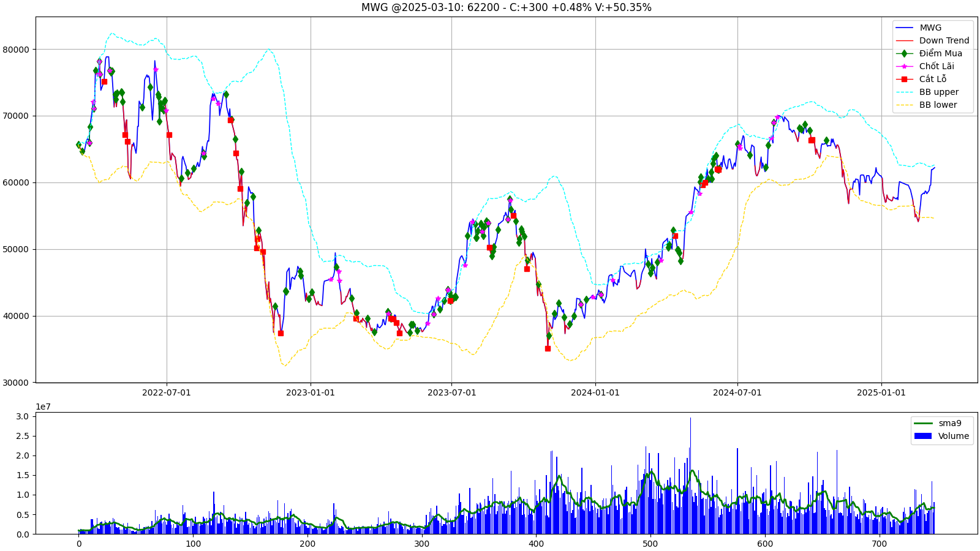Click the 2025-01-01 date label
The image size is (980, 551).
tap(881, 392)
